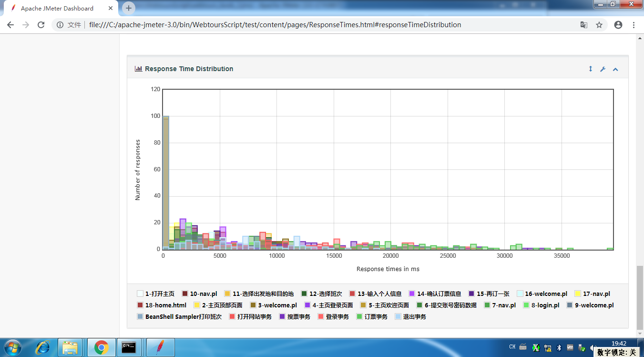This screenshot has height=357, width=644.
Task: Click the Safely Remove Hardware tray icon
Action: (582, 348)
